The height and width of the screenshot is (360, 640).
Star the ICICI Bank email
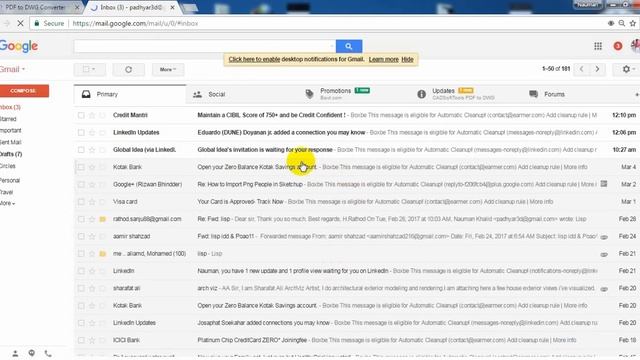(92, 340)
